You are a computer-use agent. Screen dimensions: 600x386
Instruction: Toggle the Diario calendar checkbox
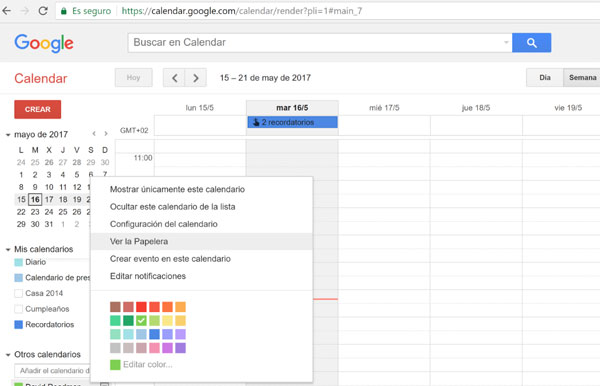click(x=18, y=262)
